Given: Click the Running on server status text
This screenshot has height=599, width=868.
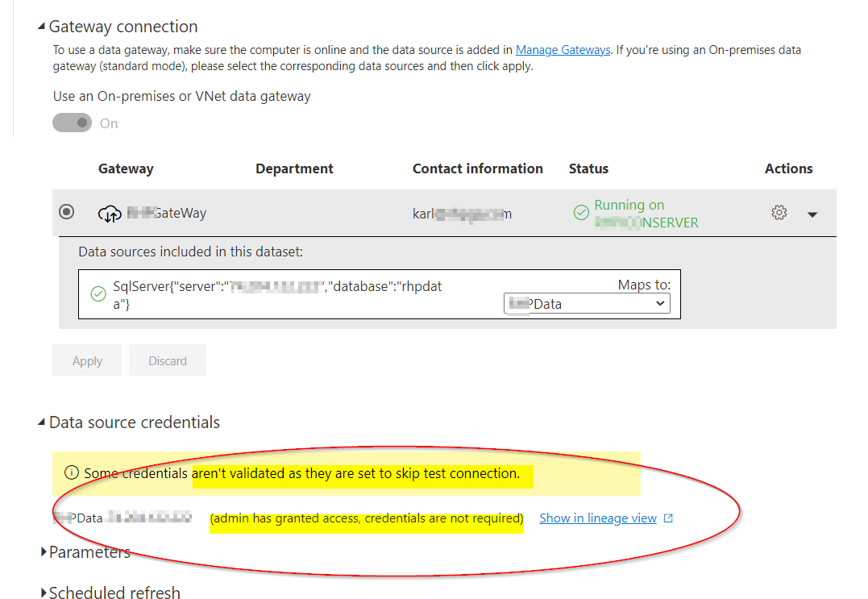Looking at the screenshot, I should pyautogui.click(x=646, y=214).
